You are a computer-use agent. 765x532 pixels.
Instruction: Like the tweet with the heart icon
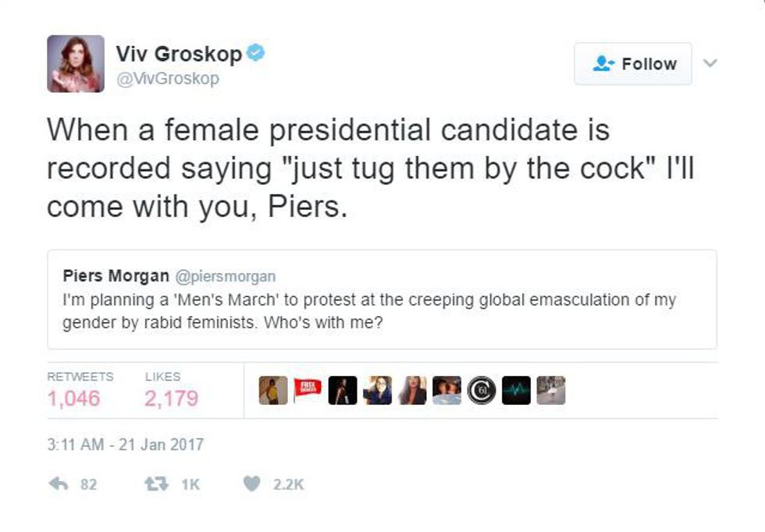(251, 484)
